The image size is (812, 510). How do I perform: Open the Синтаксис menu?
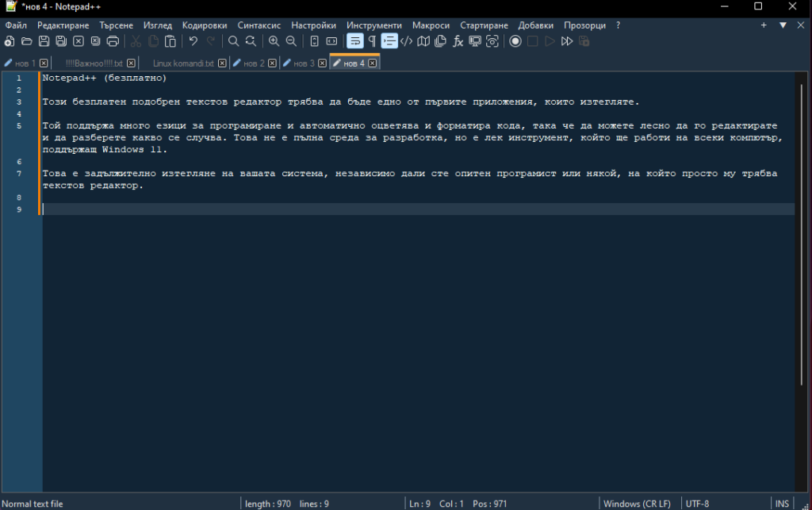click(x=259, y=25)
